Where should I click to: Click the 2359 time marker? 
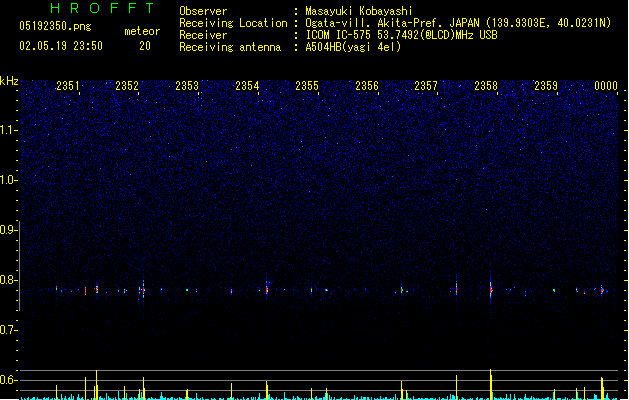point(546,86)
